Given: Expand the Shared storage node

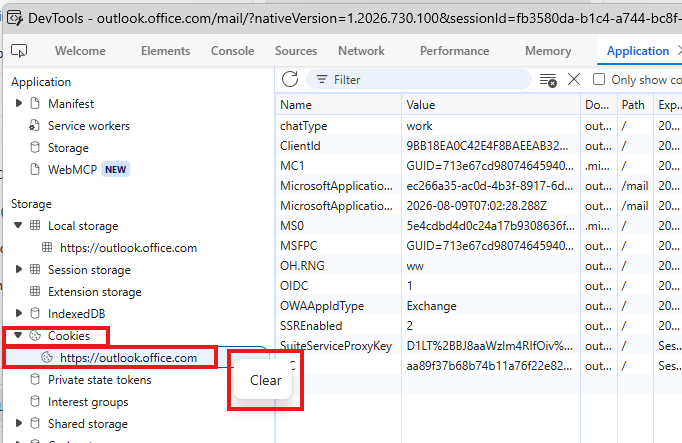Looking at the screenshot, I should (19, 423).
